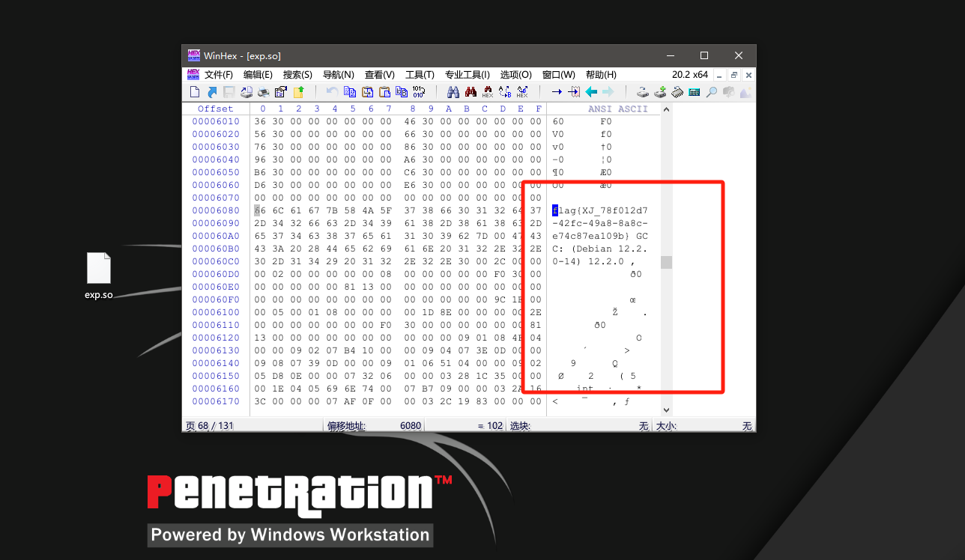Click ASCII text 'e74c87ea109b} GC'
Screen dimensions: 965x560
(x=600, y=236)
